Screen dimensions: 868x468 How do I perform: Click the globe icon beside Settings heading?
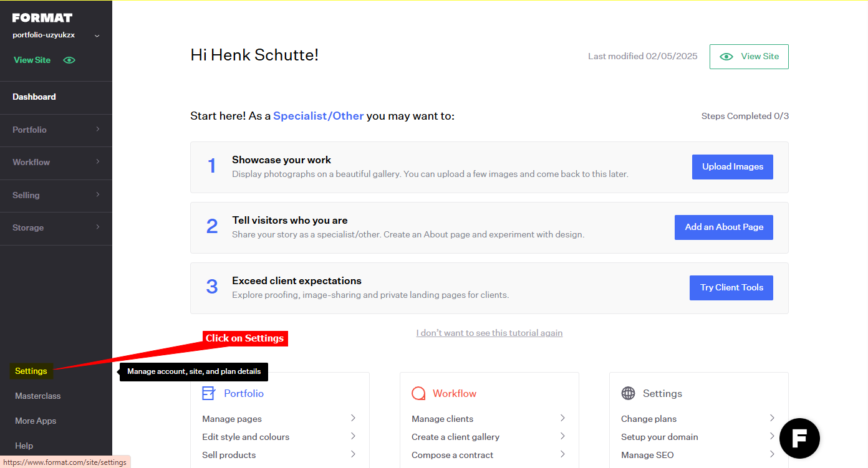click(x=628, y=393)
